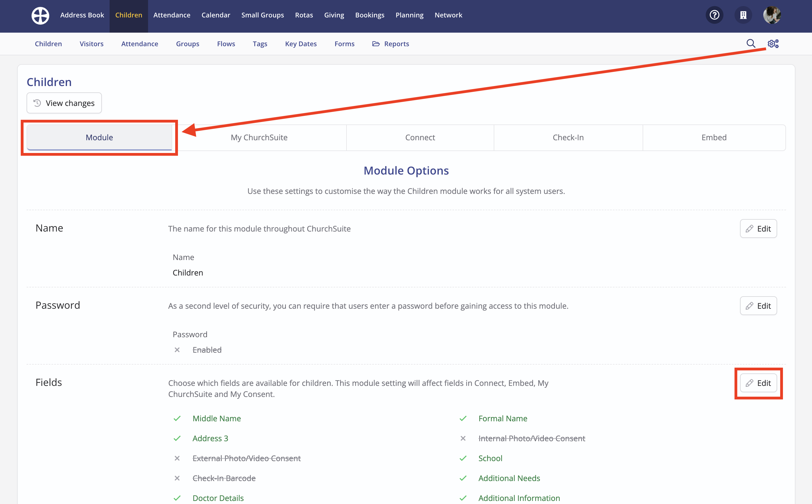The image size is (812, 504).
Task: Switch to the Embed tab
Action: pos(714,137)
